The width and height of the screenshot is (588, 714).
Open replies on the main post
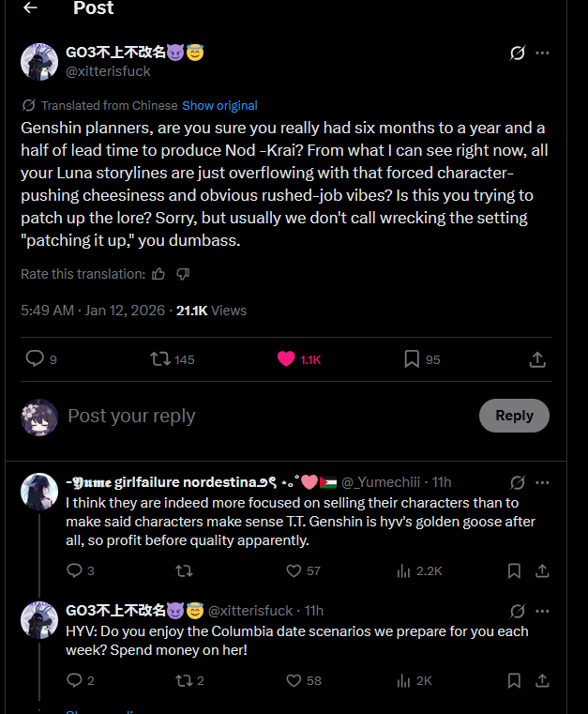pyautogui.click(x=41, y=358)
